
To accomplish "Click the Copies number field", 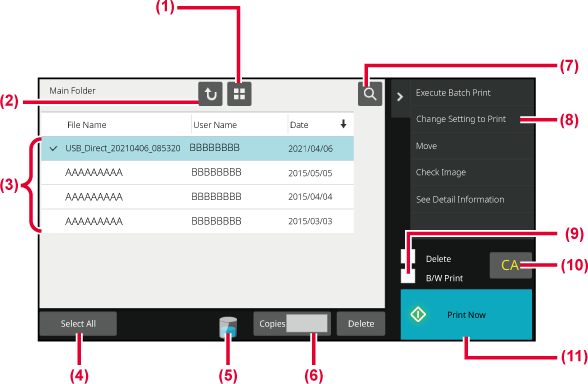I will click(307, 323).
